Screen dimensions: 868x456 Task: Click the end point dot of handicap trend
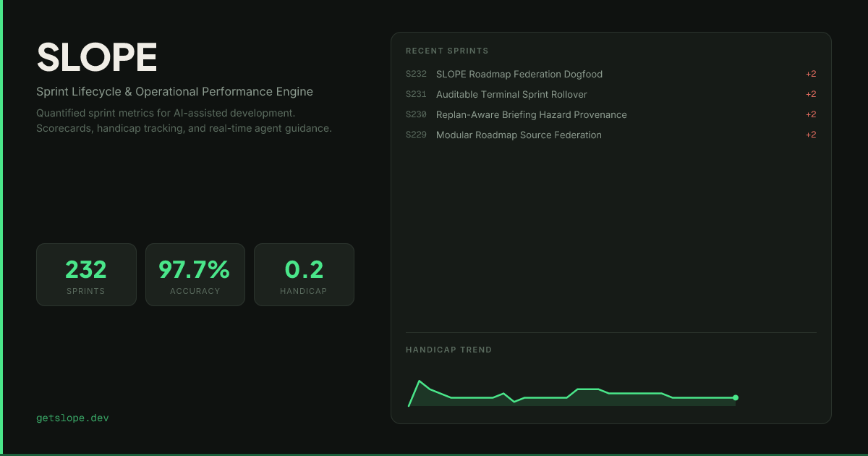736,397
